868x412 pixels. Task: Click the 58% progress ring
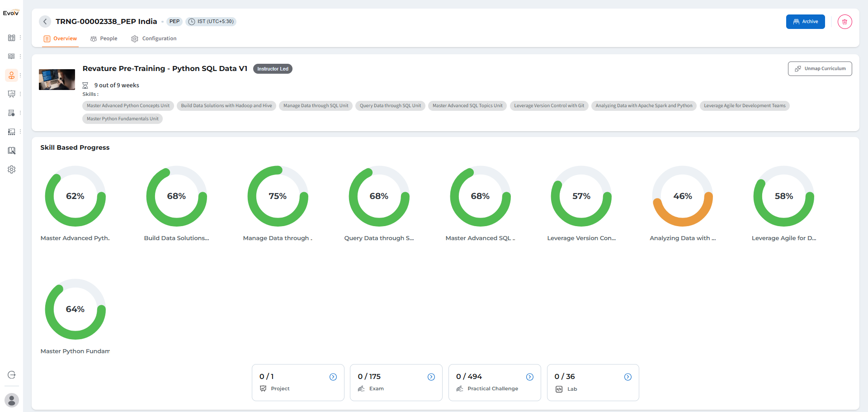[x=784, y=196]
